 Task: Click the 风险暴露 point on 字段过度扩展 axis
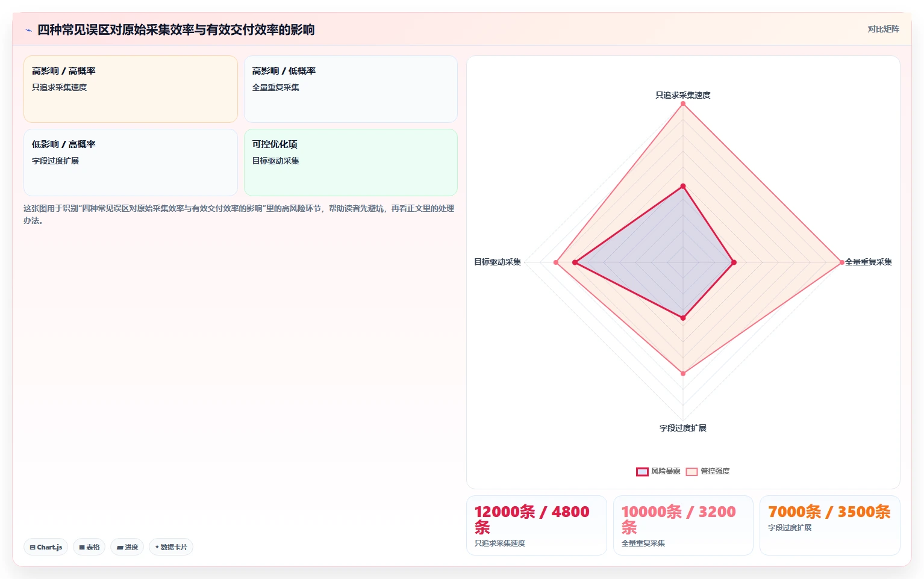(683, 318)
